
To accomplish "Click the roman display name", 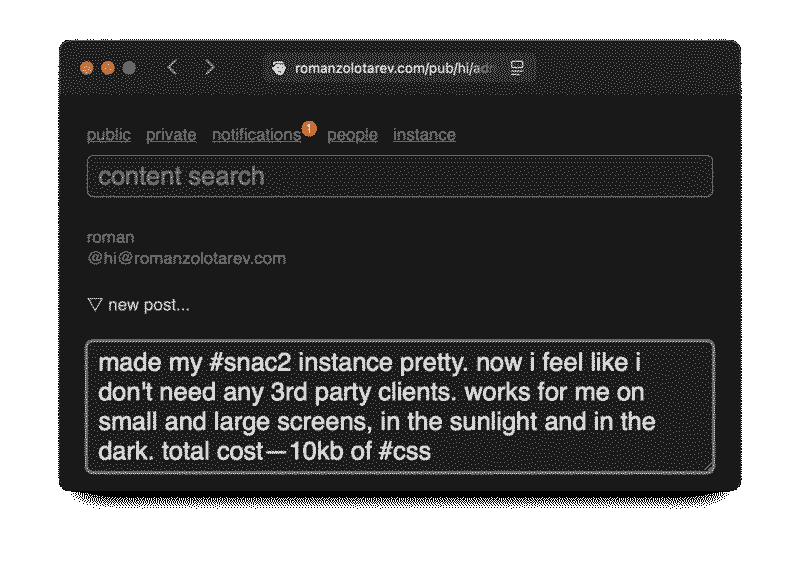I will (x=111, y=237).
